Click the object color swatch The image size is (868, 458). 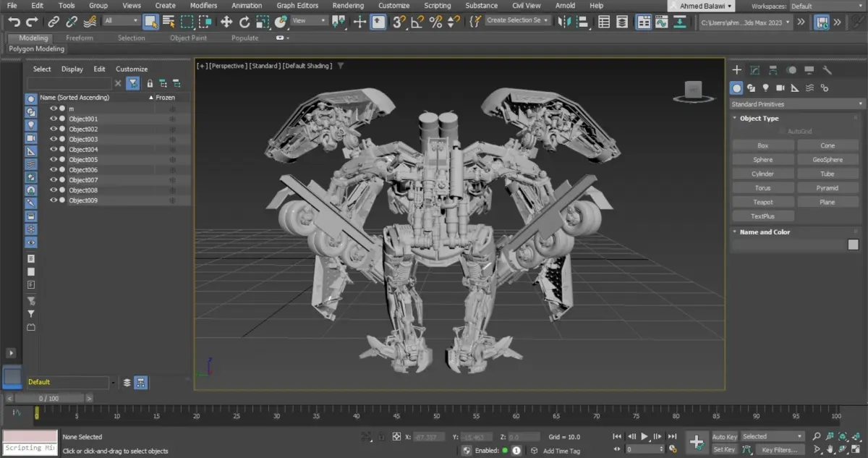[x=854, y=245]
